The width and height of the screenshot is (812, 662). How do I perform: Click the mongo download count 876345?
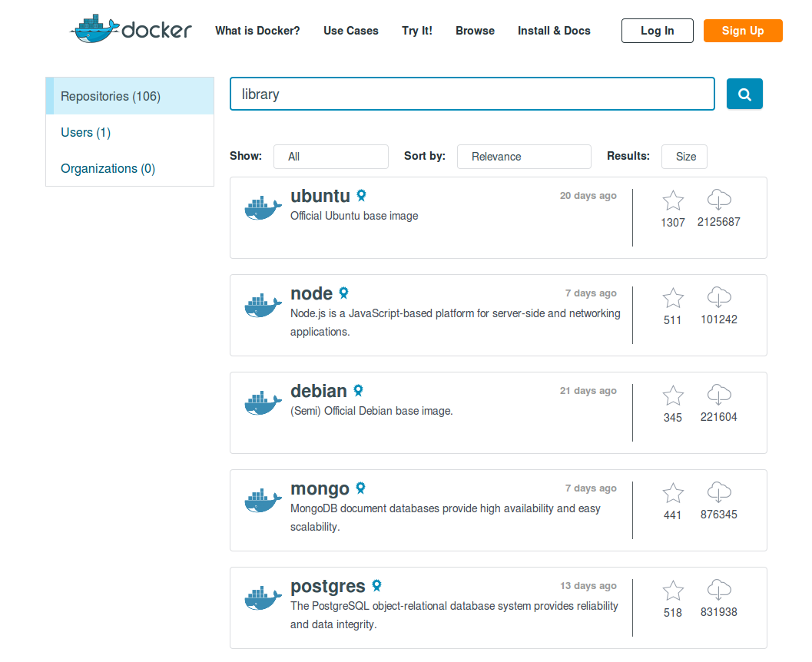click(719, 515)
